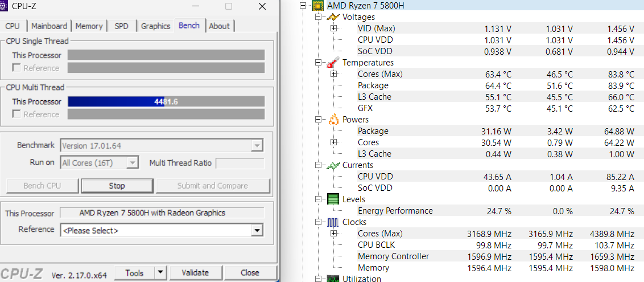Screen dimensions: 644x282
Task: Collapse the Voltages section
Action: click(319, 17)
